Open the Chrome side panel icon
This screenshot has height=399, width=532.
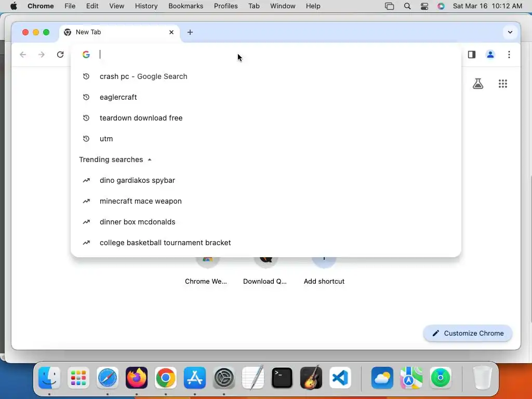tap(472, 55)
